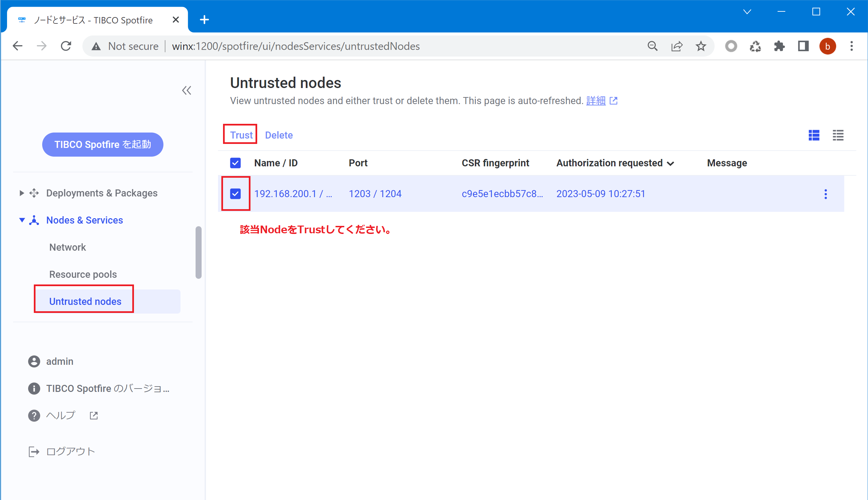Select Nodes & Services section label
This screenshot has width=868, height=500.
(84, 220)
